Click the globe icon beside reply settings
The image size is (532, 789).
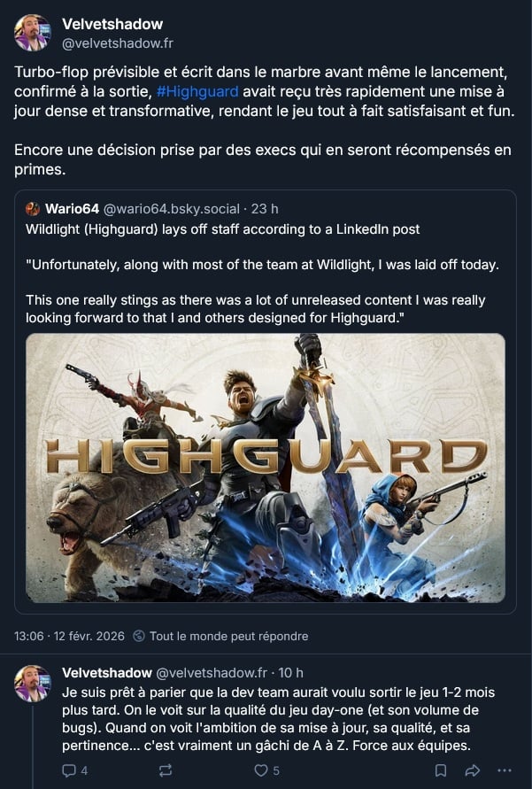point(139,636)
